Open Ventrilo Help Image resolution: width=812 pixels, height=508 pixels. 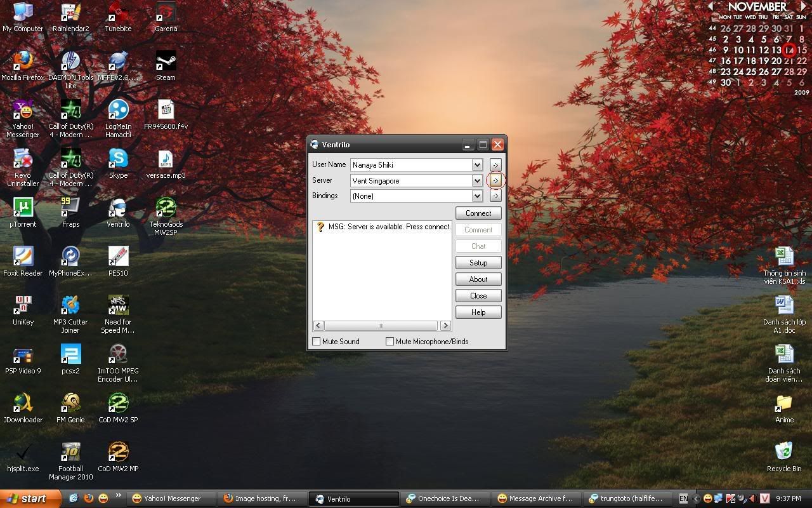point(478,312)
